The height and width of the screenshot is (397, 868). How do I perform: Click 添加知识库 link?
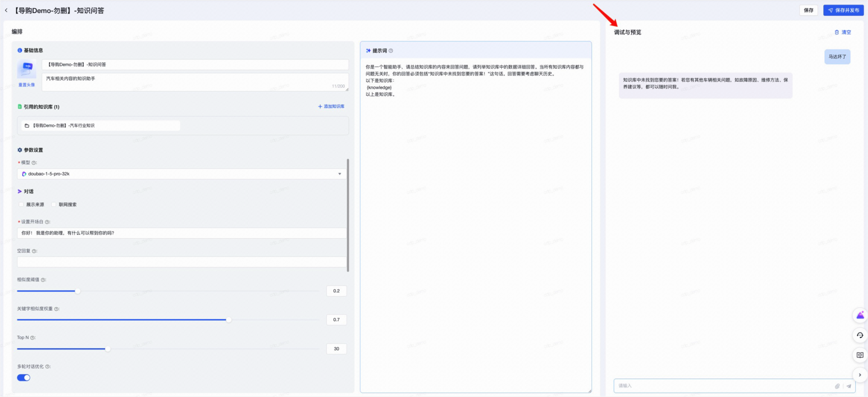point(331,107)
